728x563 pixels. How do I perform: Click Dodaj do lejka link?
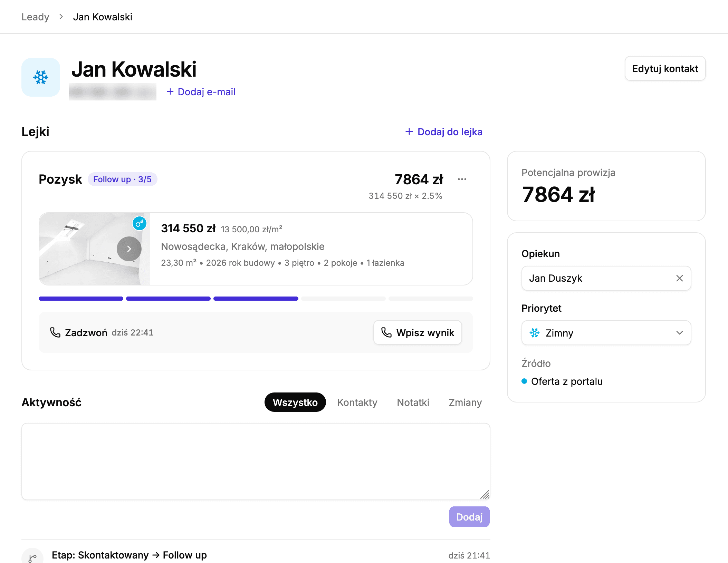click(x=444, y=132)
